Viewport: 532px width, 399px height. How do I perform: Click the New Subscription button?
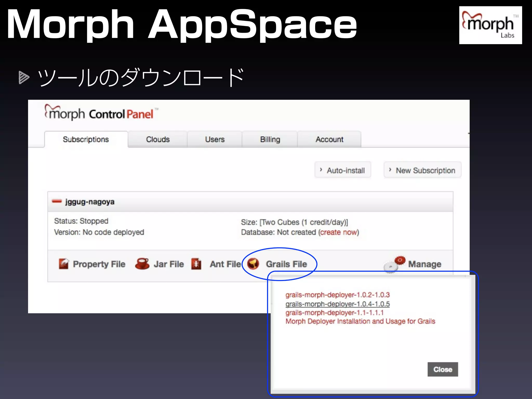point(422,170)
